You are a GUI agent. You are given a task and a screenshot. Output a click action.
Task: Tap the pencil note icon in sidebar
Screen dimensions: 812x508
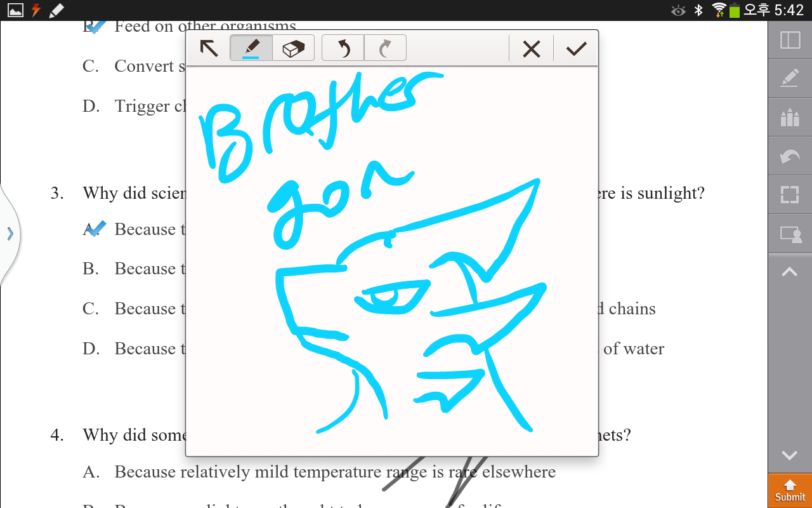point(790,78)
